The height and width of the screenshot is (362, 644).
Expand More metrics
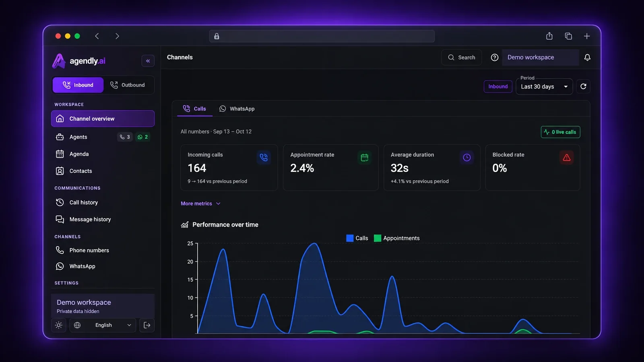pos(200,204)
